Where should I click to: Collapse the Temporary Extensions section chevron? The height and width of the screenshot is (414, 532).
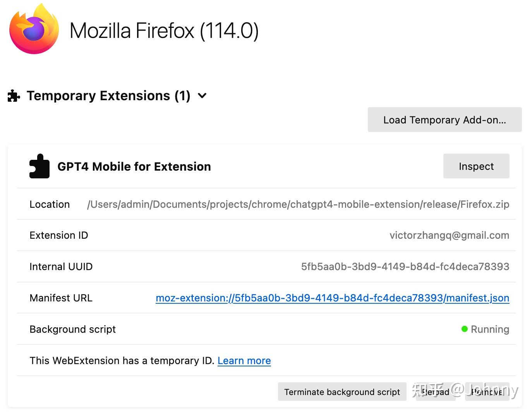coord(202,96)
